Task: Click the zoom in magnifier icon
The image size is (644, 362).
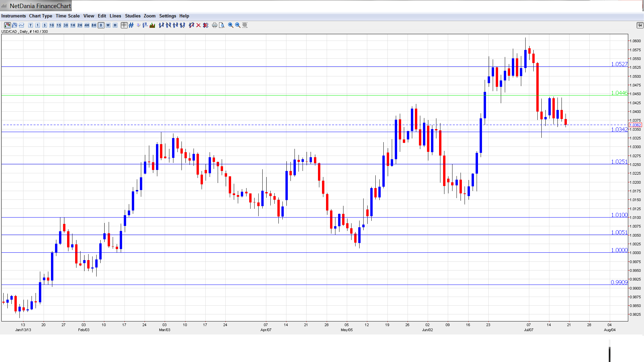Action: click(230, 25)
